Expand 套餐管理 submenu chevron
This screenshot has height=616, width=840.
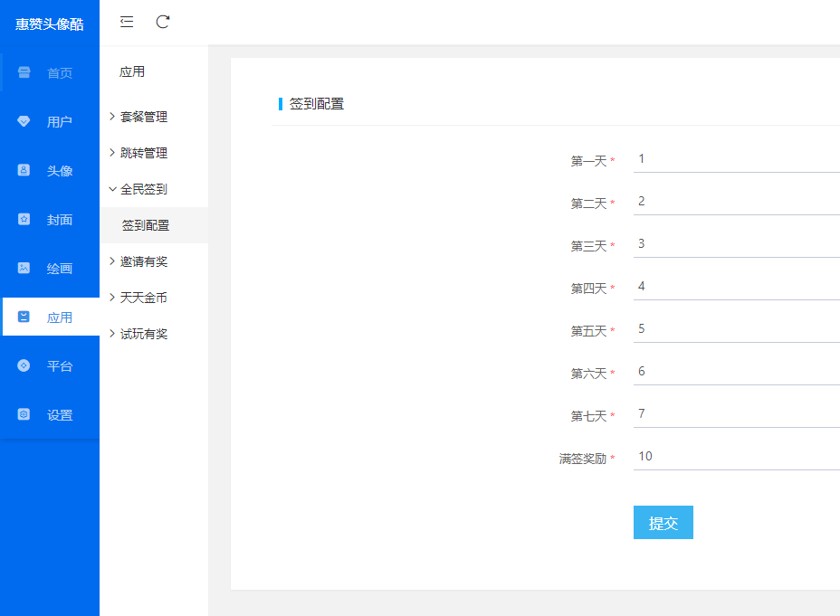click(x=112, y=116)
